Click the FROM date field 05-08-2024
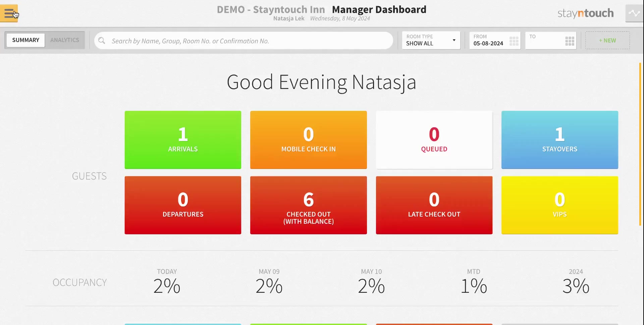 495,40
